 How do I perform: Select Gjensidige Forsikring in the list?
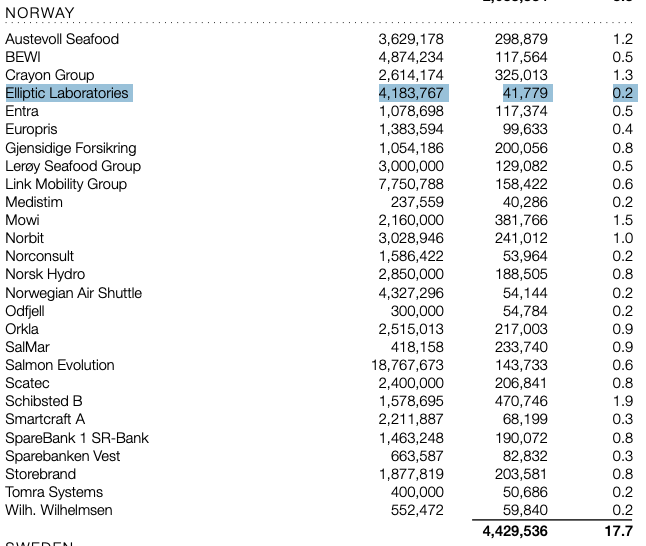coord(71,148)
